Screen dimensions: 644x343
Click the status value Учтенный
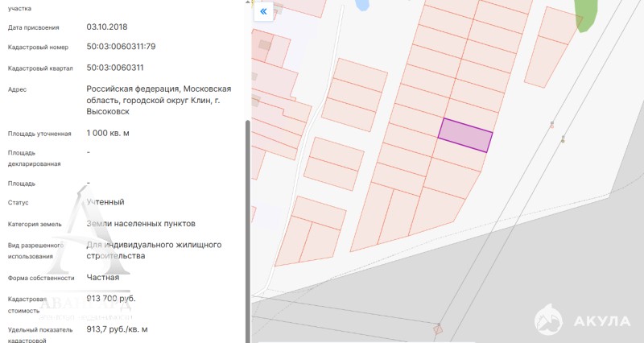[x=105, y=202]
